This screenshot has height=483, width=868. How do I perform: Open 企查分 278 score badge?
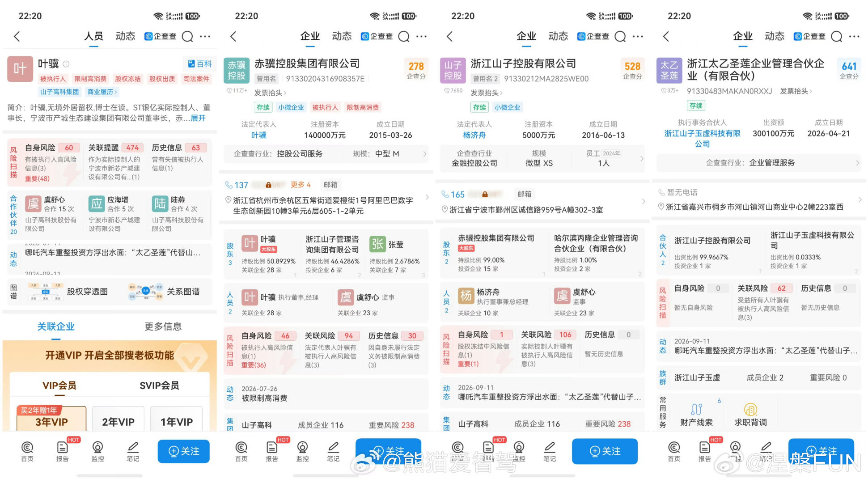(416, 70)
